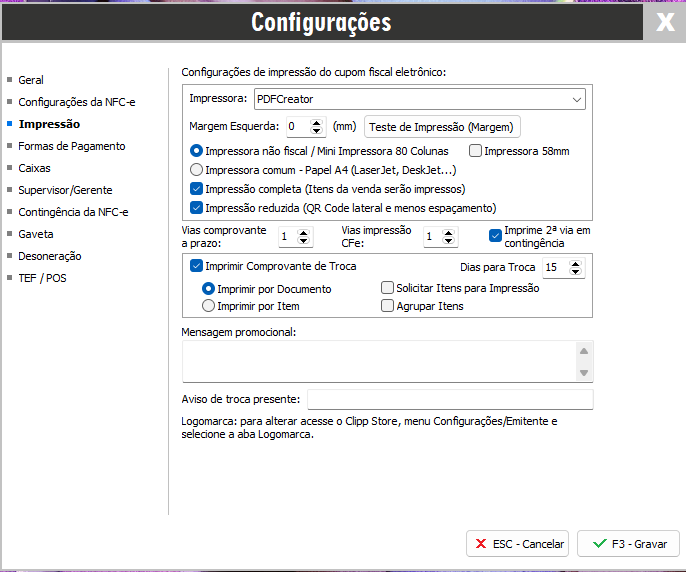Increase the Margem Esquerda value
The image size is (686, 572).
317,122
